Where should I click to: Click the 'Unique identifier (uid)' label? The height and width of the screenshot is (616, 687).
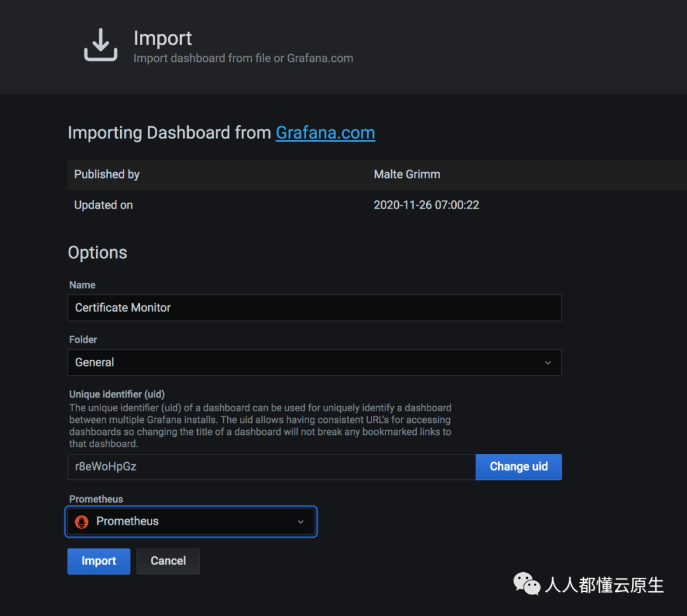point(117,394)
